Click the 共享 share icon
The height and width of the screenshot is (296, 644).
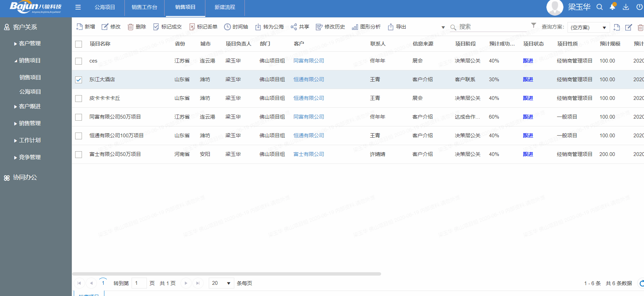(x=294, y=27)
